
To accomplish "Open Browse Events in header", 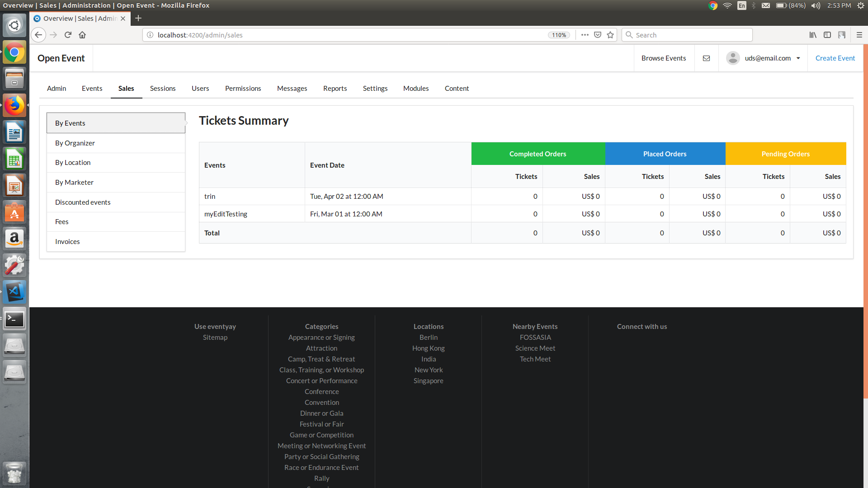I will (663, 58).
